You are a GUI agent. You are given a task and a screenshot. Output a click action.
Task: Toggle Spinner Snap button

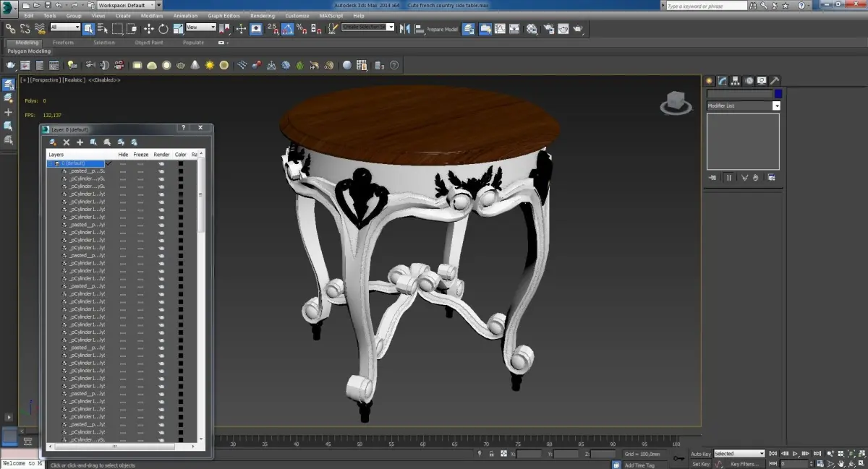[x=317, y=29]
